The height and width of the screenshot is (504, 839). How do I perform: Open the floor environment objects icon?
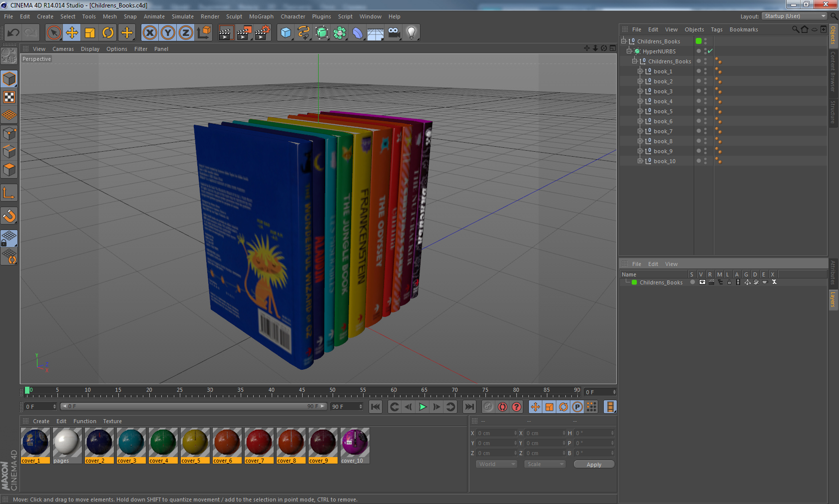point(376,33)
